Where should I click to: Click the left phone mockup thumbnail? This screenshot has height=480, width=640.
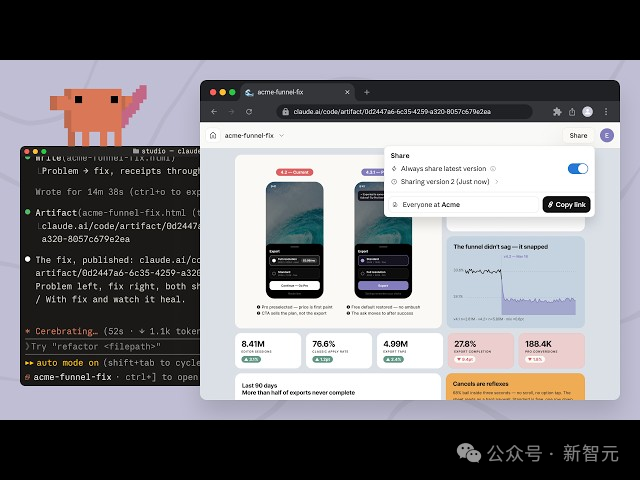point(295,240)
